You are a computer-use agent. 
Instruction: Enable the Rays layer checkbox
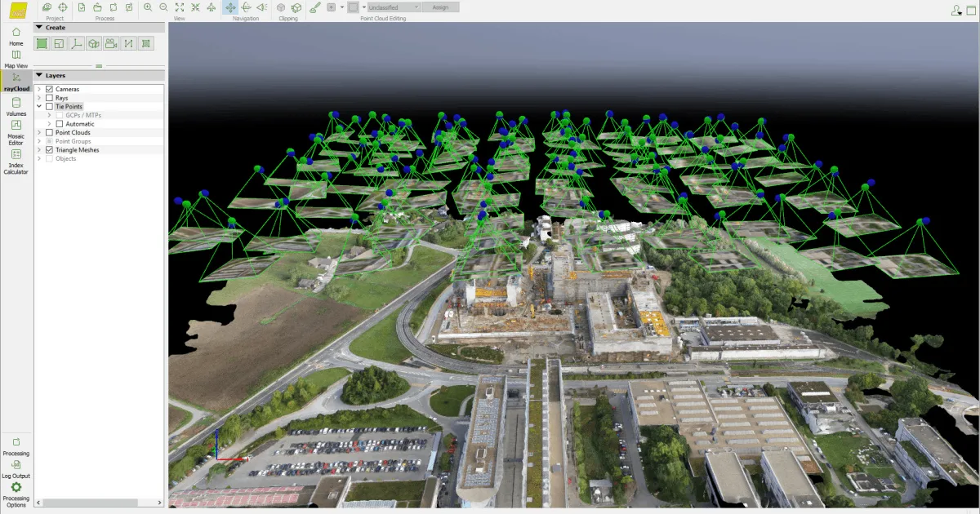[47, 97]
